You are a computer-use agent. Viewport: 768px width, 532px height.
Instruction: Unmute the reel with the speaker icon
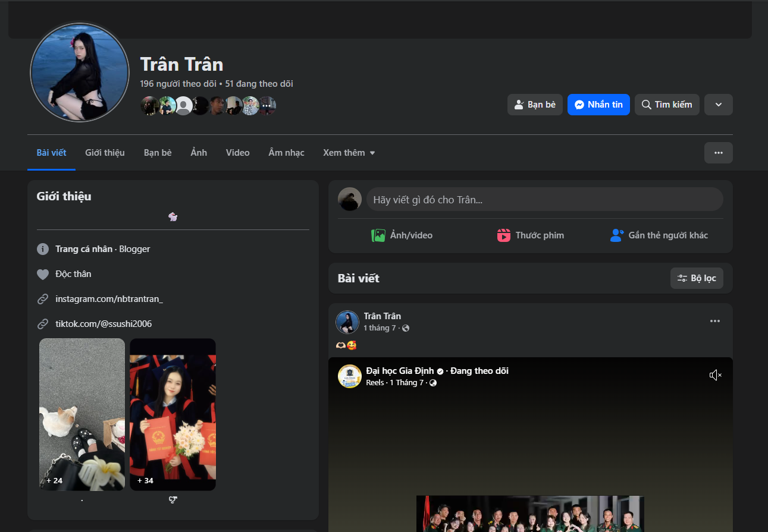click(716, 375)
